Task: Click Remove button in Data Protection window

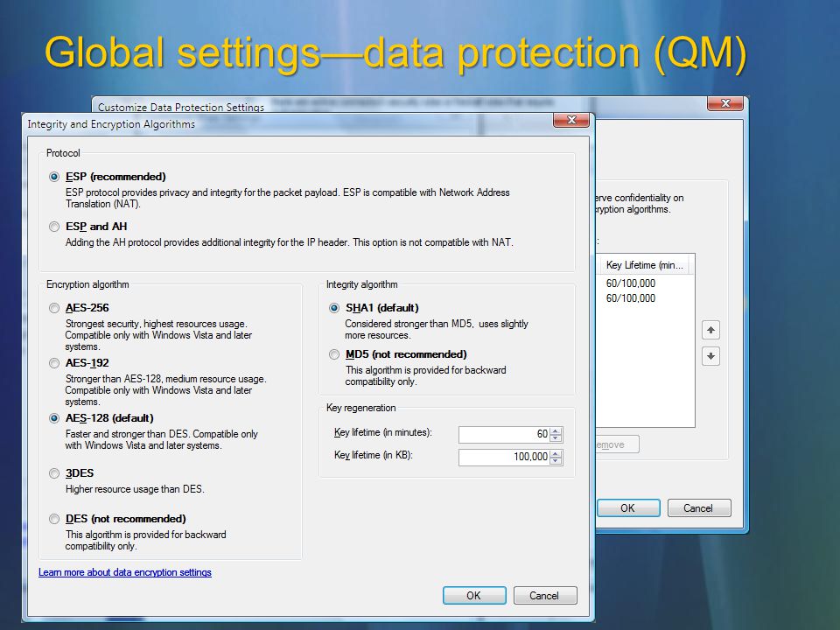Action: coord(617,444)
